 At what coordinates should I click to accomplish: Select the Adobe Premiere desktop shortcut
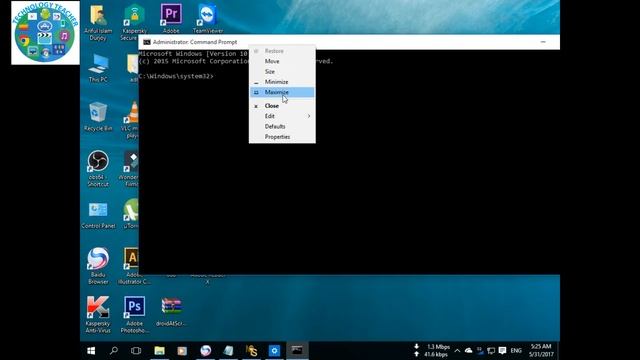pos(171,18)
